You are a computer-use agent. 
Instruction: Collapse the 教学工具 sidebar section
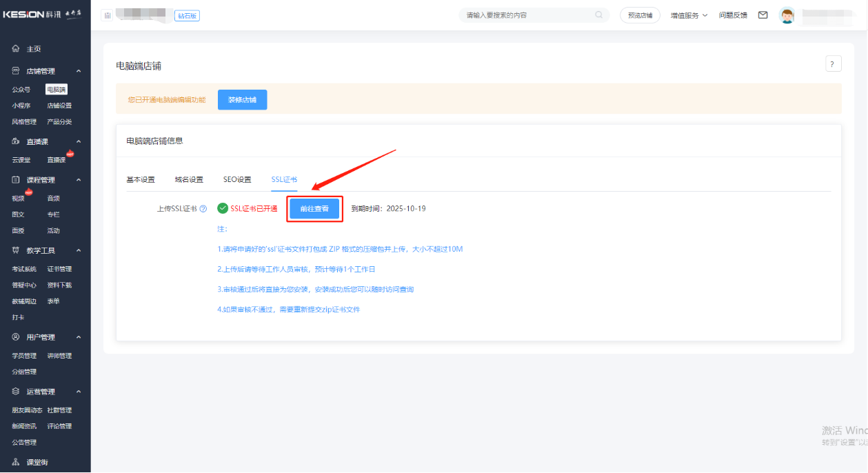pos(79,250)
